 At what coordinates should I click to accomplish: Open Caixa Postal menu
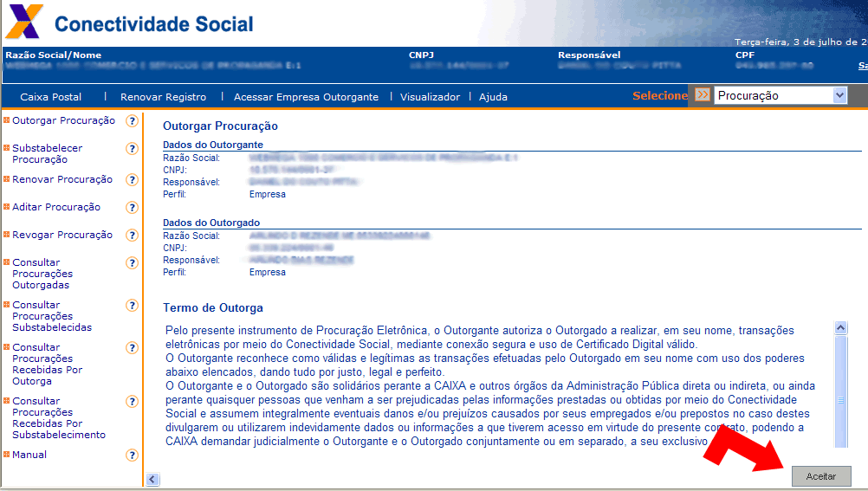click(50, 97)
